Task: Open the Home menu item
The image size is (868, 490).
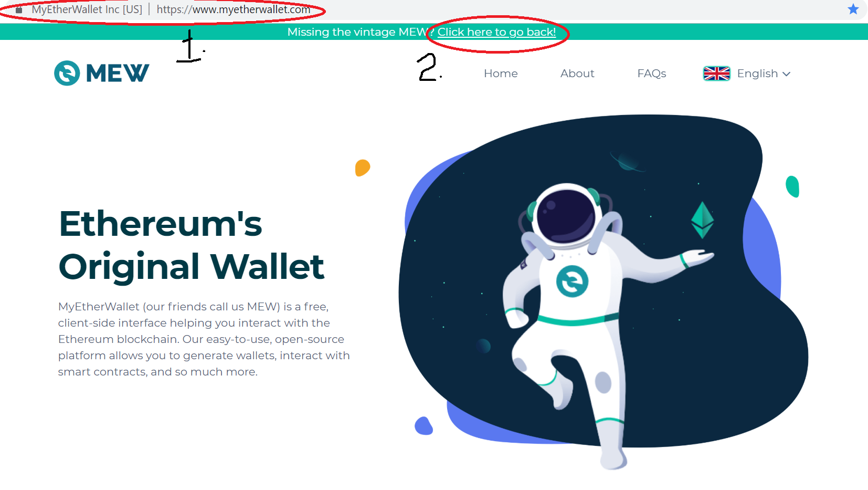Action: tap(501, 74)
